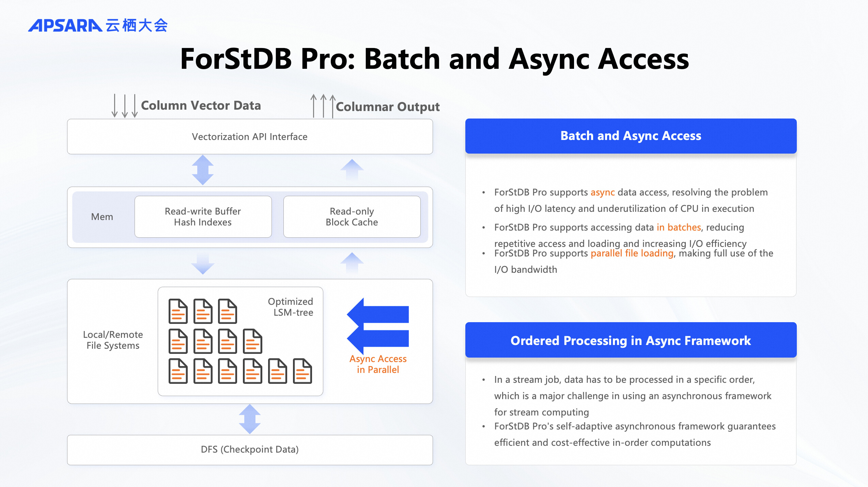
Task: Select the Ordered Processing in Async Framework header
Action: tap(631, 340)
